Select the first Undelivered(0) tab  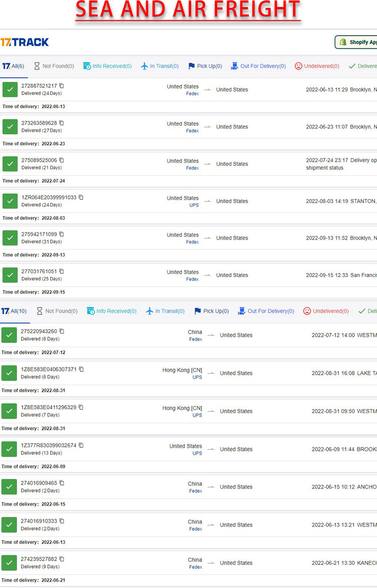(x=317, y=66)
